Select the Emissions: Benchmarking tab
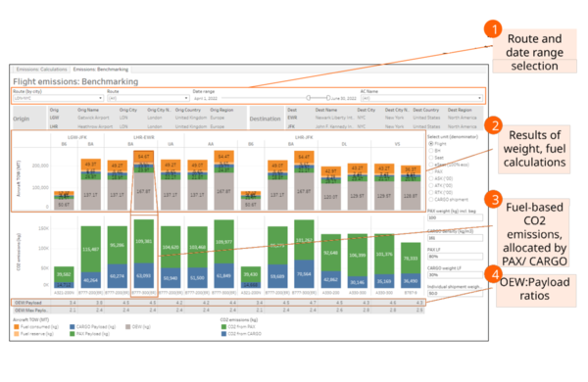 pyautogui.click(x=101, y=70)
